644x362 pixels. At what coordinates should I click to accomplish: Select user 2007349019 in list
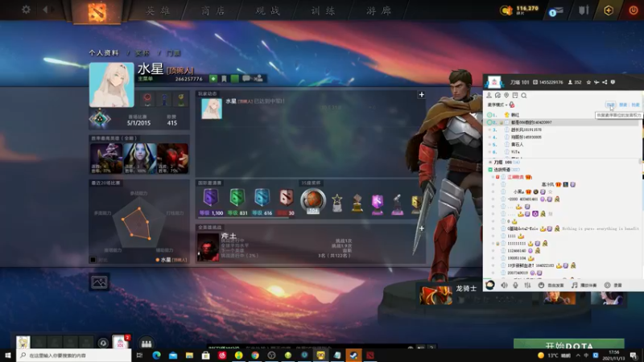pyautogui.click(x=518, y=273)
